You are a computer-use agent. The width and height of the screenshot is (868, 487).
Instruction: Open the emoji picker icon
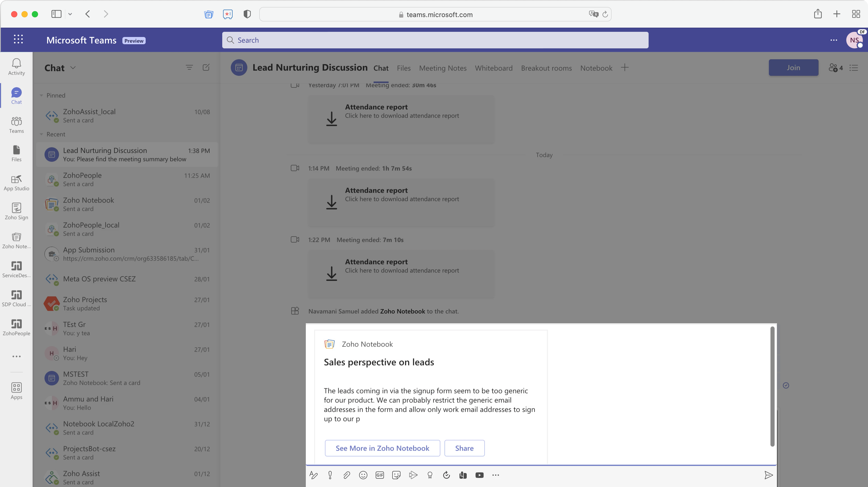click(363, 475)
